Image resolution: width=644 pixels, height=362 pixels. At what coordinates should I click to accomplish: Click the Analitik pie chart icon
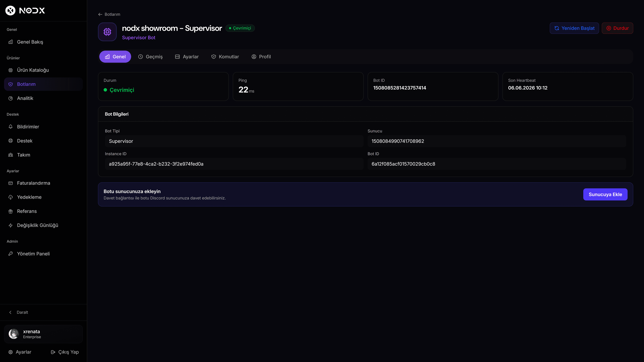pos(11,98)
